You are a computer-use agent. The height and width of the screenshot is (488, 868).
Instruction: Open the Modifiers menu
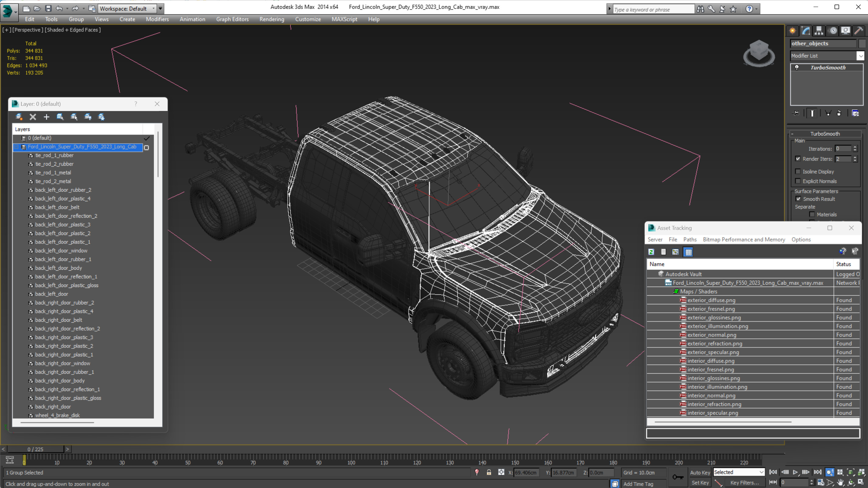point(157,19)
